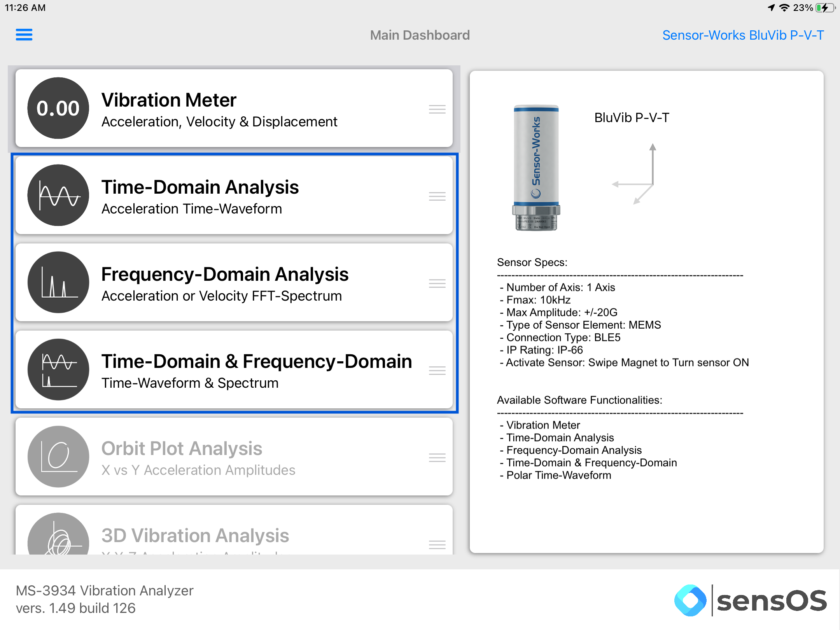Tap the Vibration Meter 0.00 icon
The width and height of the screenshot is (840, 630).
[x=58, y=108]
